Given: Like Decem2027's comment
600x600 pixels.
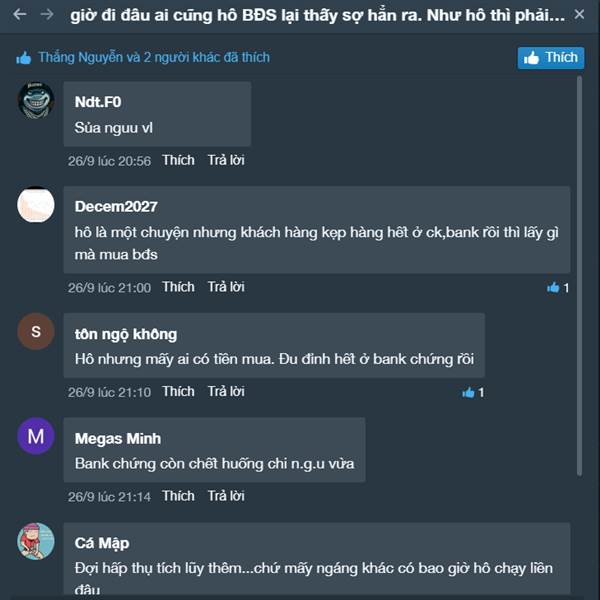Looking at the screenshot, I should (178, 287).
